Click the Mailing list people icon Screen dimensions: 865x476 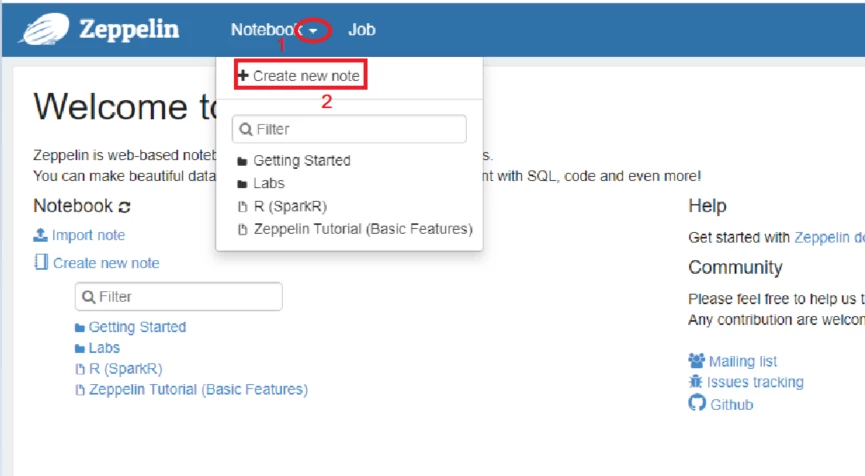696,361
